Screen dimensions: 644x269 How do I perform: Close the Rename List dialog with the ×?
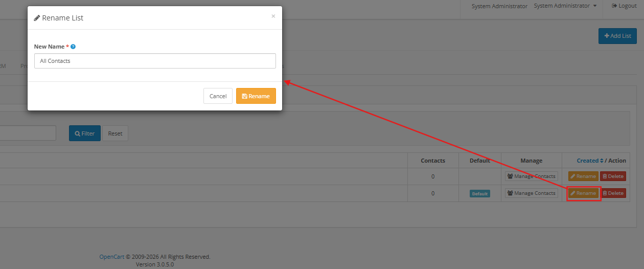(273, 16)
